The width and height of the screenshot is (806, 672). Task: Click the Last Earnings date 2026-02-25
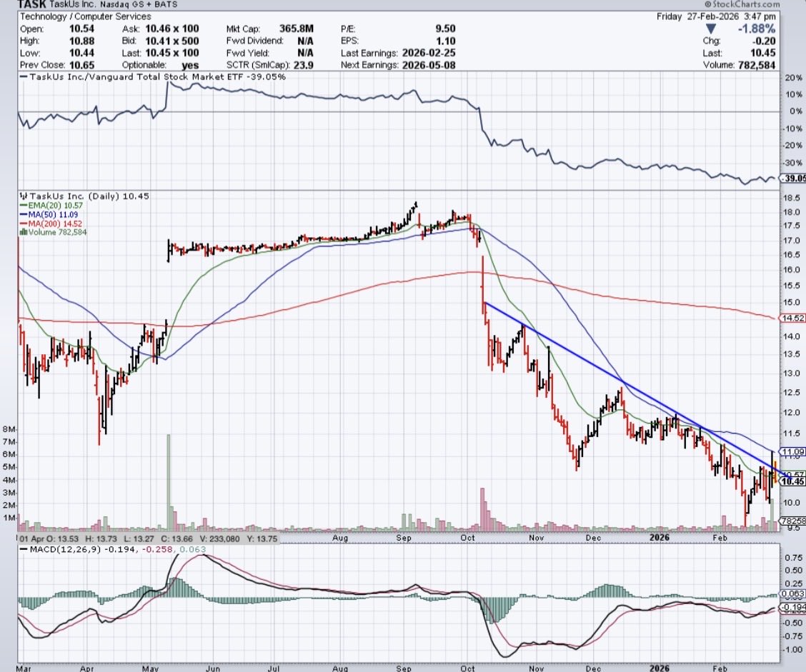coord(429,53)
